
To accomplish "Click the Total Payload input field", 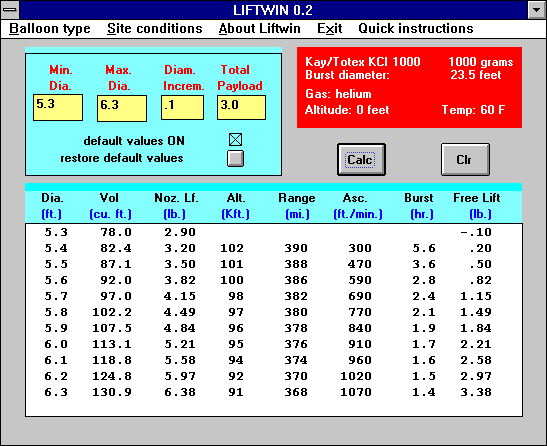I will 241,107.
